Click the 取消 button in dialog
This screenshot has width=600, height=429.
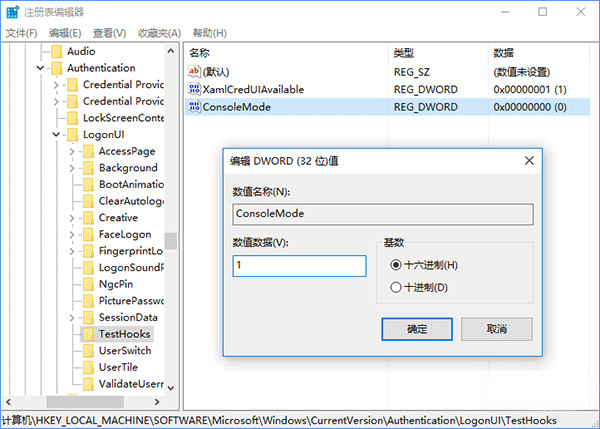tap(496, 329)
